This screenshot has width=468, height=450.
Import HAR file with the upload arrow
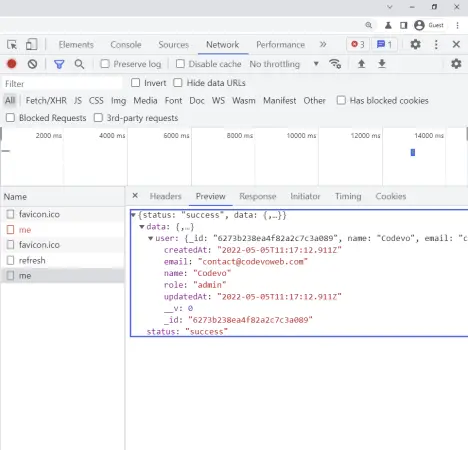pyautogui.click(x=361, y=64)
